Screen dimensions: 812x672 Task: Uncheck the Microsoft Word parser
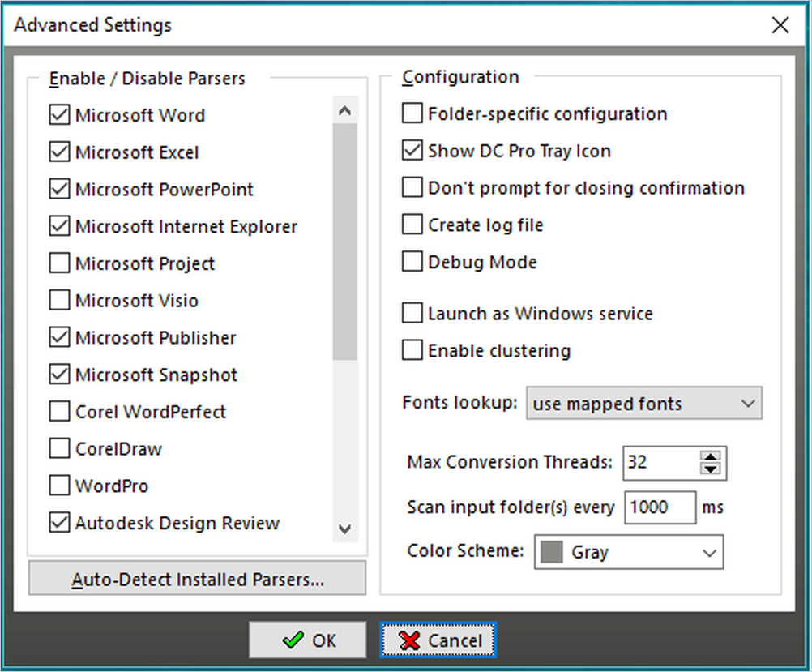tap(59, 115)
